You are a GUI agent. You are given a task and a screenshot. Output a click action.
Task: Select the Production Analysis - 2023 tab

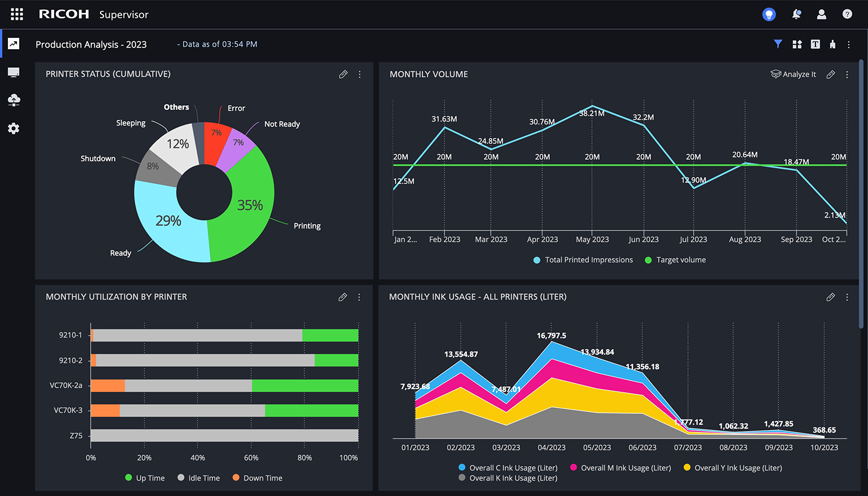click(91, 44)
